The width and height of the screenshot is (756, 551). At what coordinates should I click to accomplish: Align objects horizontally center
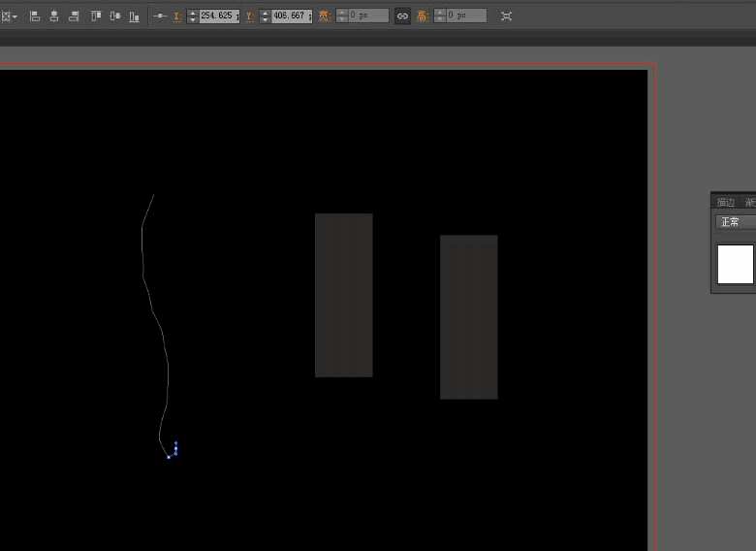click(x=54, y=16)
